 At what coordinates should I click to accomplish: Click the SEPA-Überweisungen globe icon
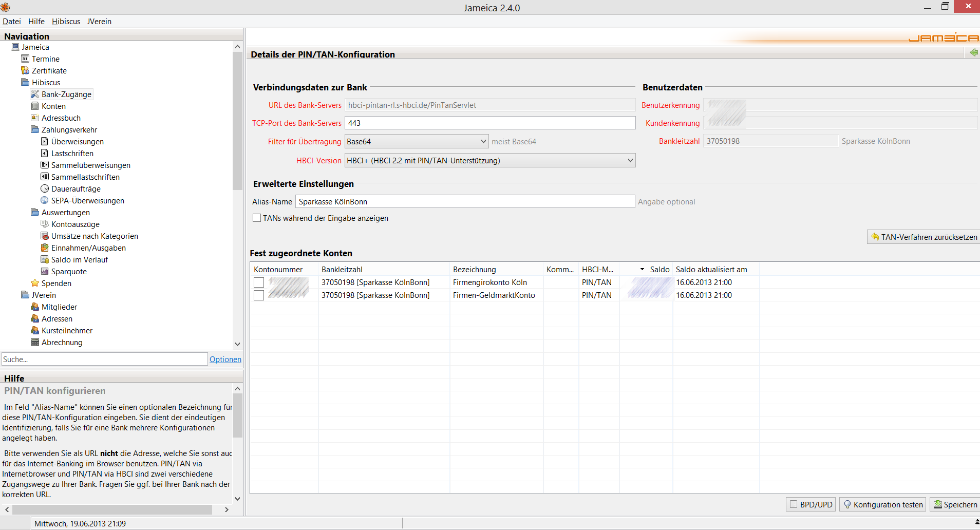pyautogui.click(x=45, y=200)
